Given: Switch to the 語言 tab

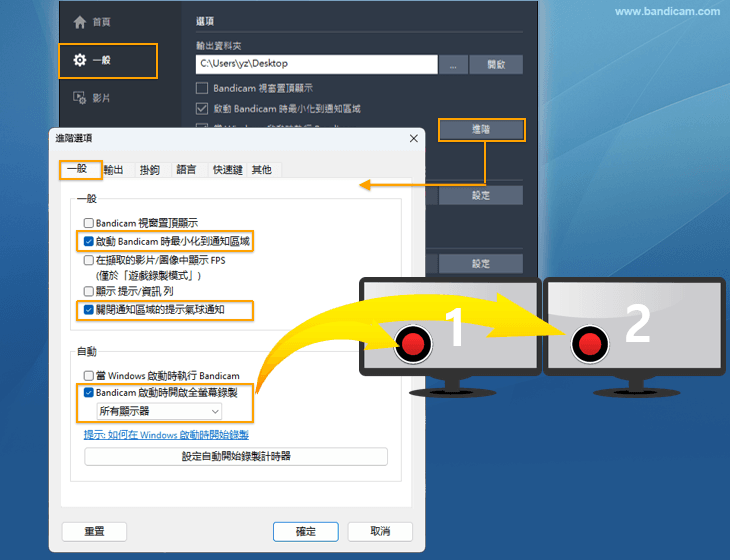Looking at the screenshot, I should 186,170.
